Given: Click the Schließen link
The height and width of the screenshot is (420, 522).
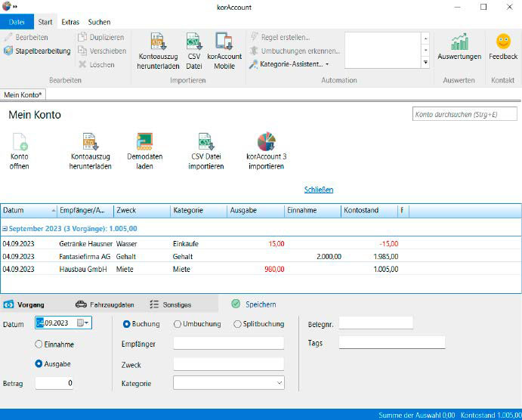Looking at the screenshot, I should pyautogui.click(x=318, y=190).
